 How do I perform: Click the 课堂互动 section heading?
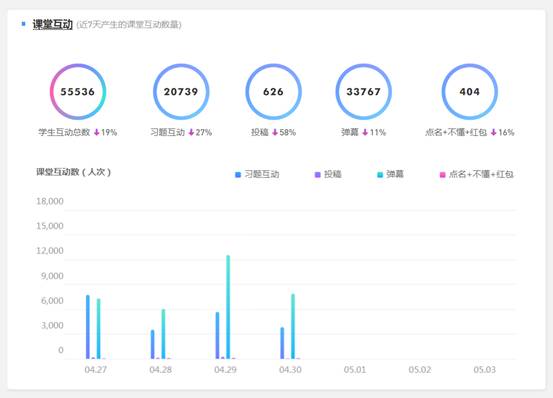coord(52,24)
